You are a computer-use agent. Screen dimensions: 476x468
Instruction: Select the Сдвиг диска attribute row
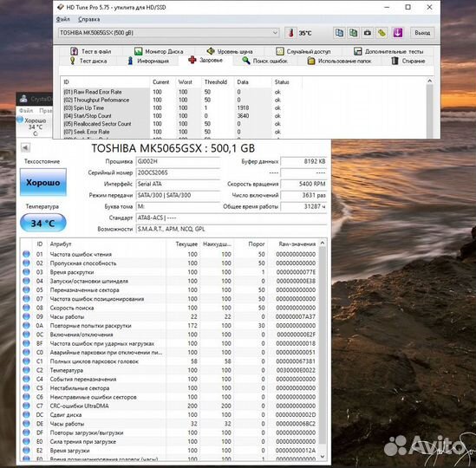click(170, 414)
